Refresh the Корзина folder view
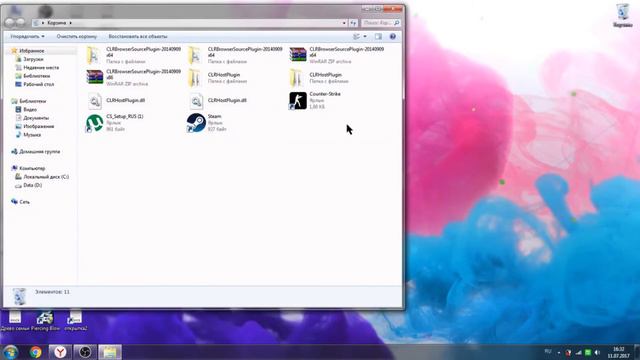 click(353, 23)
